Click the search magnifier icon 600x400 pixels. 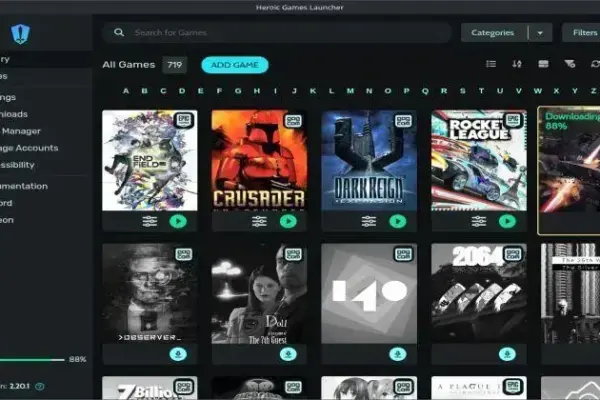pos(119,33)
